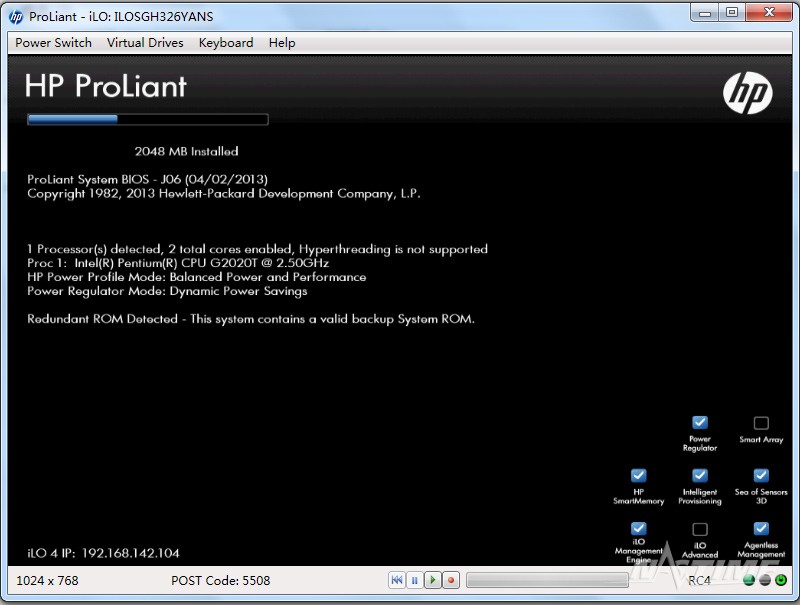Click the green globe status indicator
Viewport: 800px width, 605px height.
(749, 580)
